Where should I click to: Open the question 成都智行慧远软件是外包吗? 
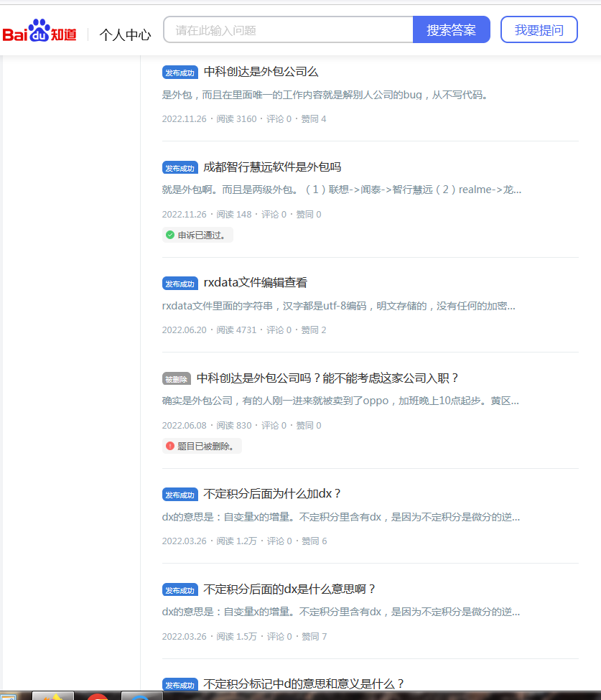coord(272,167)
